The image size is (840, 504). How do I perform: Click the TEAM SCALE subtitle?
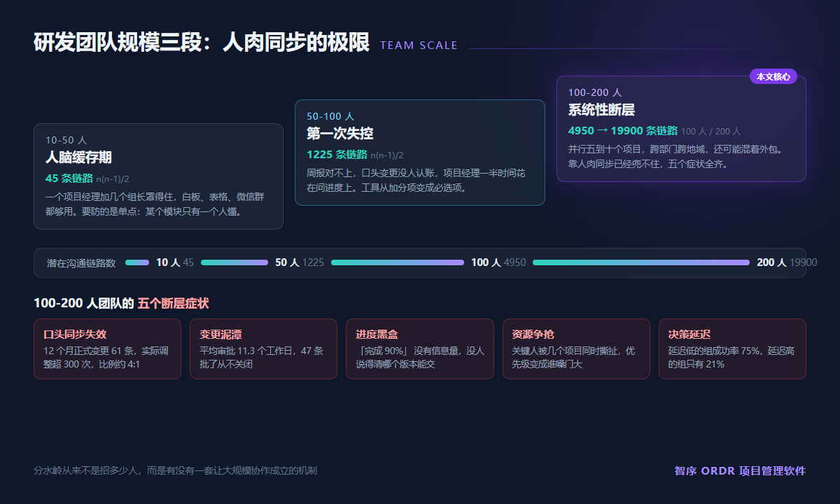click(419, 45)
